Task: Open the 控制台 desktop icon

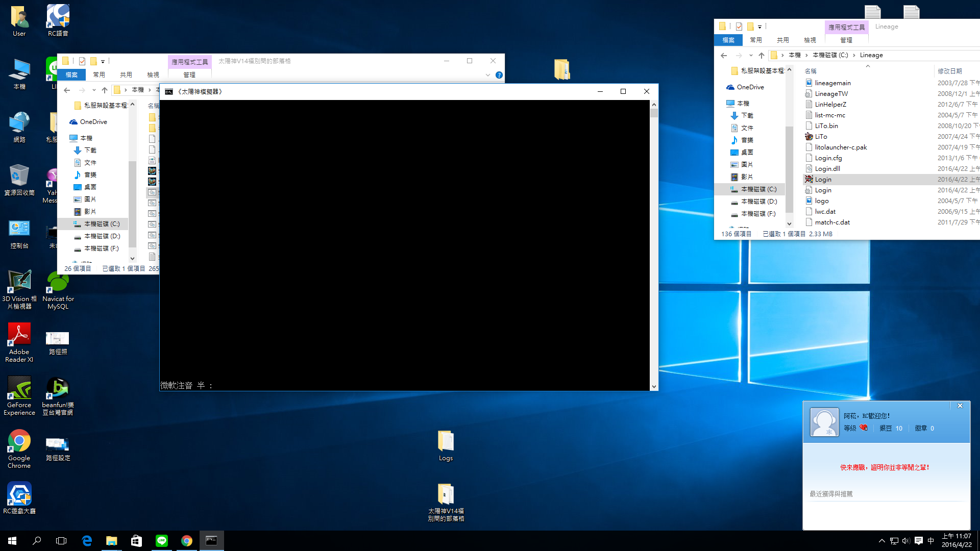Action: [19, 233]
